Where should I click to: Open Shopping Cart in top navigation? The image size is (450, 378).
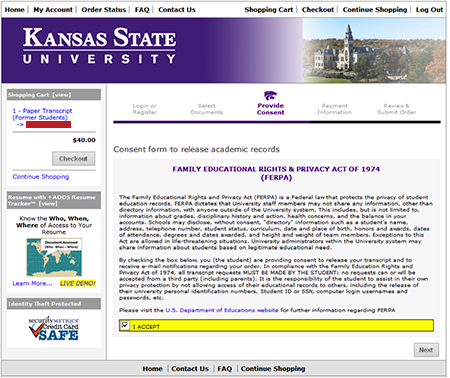pos(269,10)
